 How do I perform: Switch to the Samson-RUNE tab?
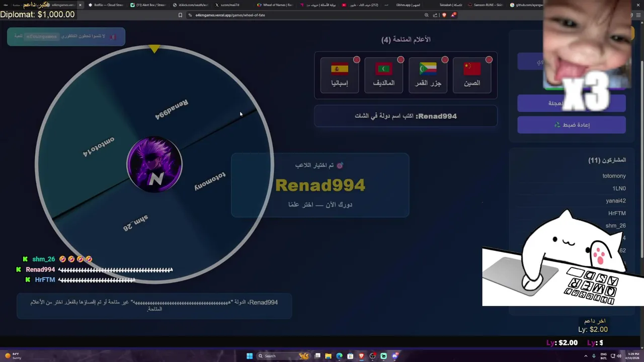coord(486,5)
